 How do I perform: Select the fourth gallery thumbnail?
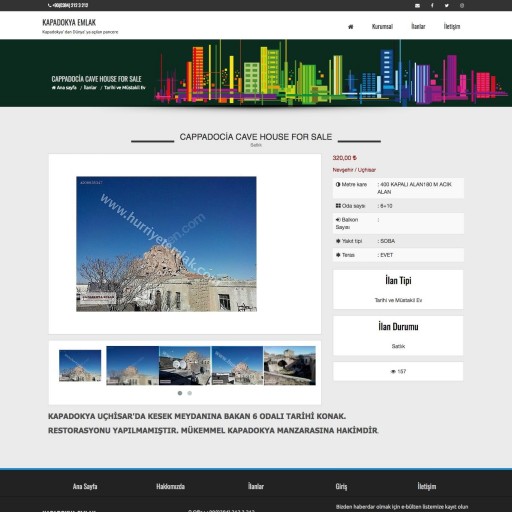[x=237, y=366]
